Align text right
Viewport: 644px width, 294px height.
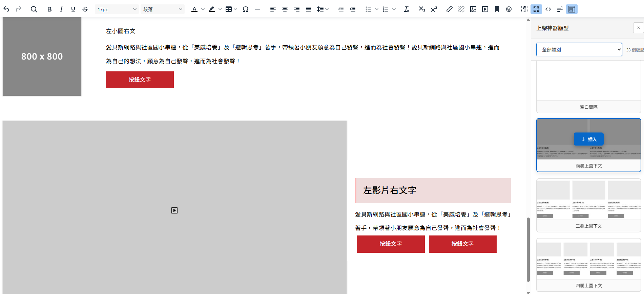[297, 9]
